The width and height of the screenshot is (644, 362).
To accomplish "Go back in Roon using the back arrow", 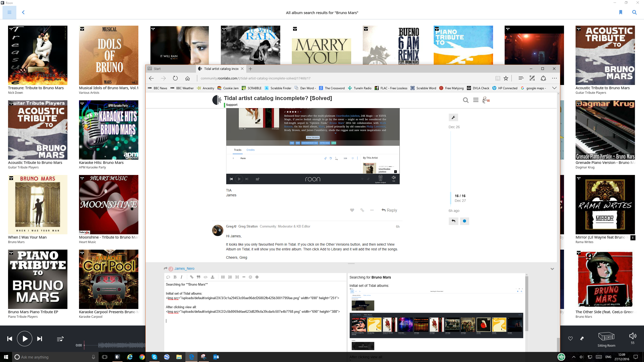I will [23, 12].
